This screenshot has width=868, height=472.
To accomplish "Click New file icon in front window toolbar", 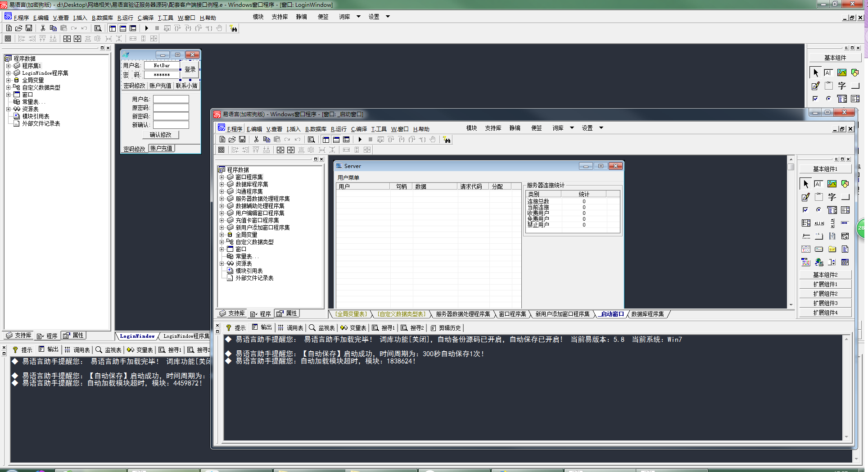I will 222,140.
